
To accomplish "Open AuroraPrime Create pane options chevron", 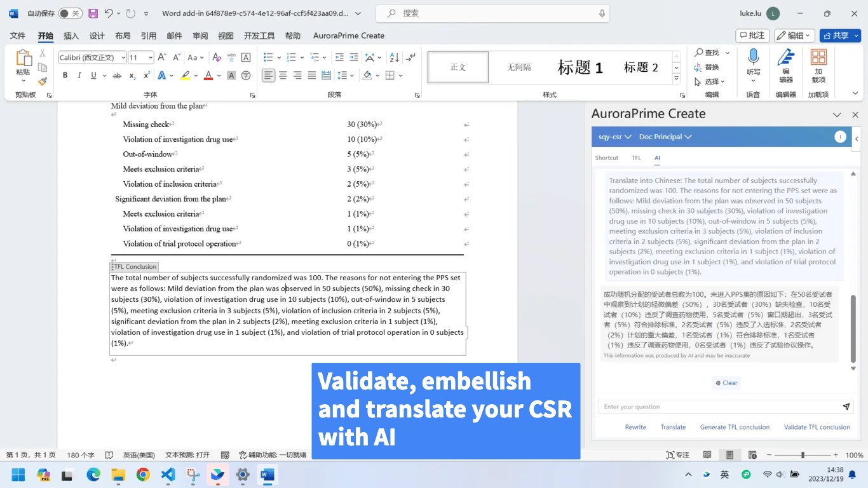I will 837,115.
